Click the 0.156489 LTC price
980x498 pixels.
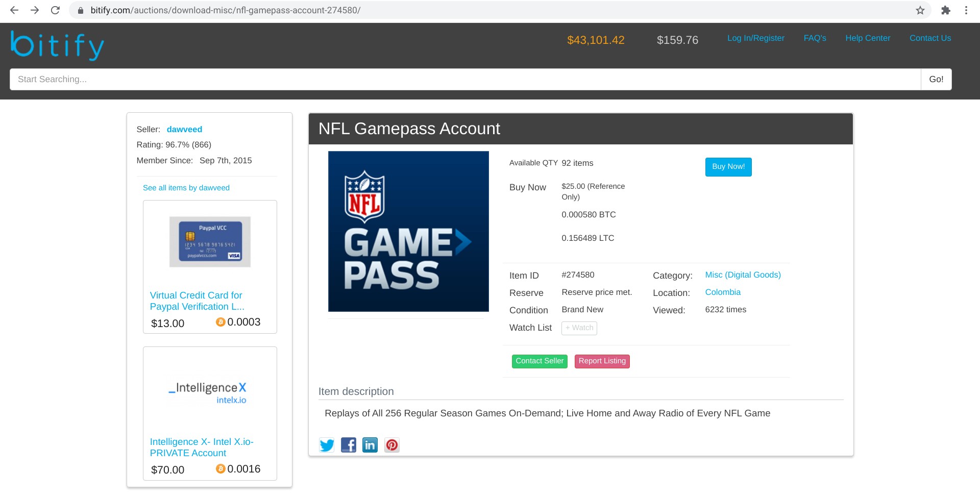588,238
